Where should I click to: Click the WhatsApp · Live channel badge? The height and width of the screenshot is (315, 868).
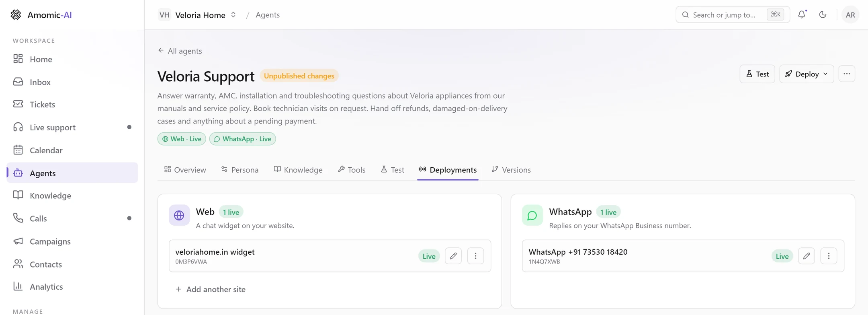pyautogui.click(x=242, y=139)
